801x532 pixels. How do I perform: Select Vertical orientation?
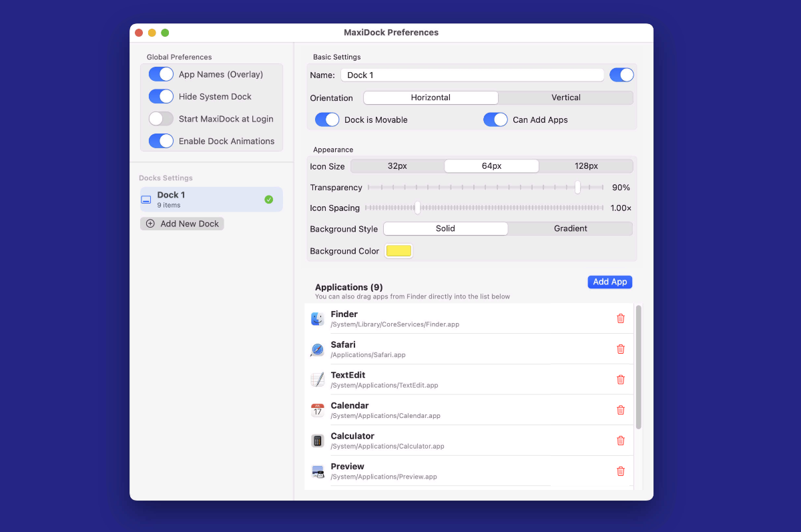tap(566, 97)
